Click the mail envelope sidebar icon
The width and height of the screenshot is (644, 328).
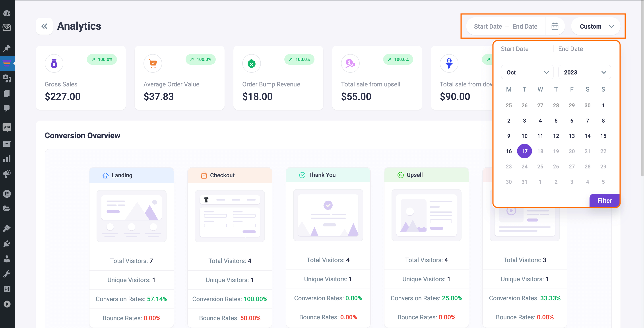(7, 27)
